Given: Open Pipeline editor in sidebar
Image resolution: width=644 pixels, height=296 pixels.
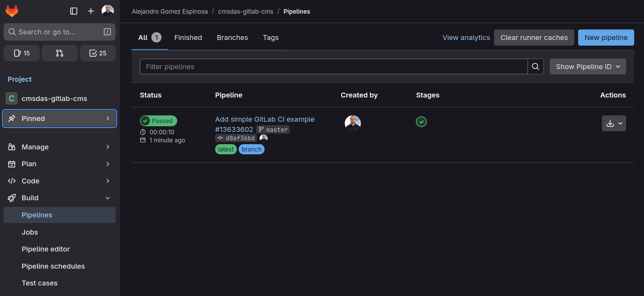Looking at the screenshot, I should 60,249.
